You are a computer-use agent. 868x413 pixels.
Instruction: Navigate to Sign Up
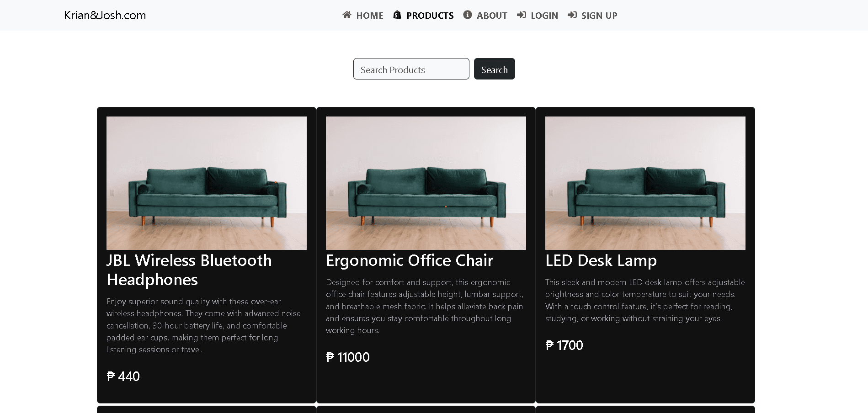[x=599, y=16]
